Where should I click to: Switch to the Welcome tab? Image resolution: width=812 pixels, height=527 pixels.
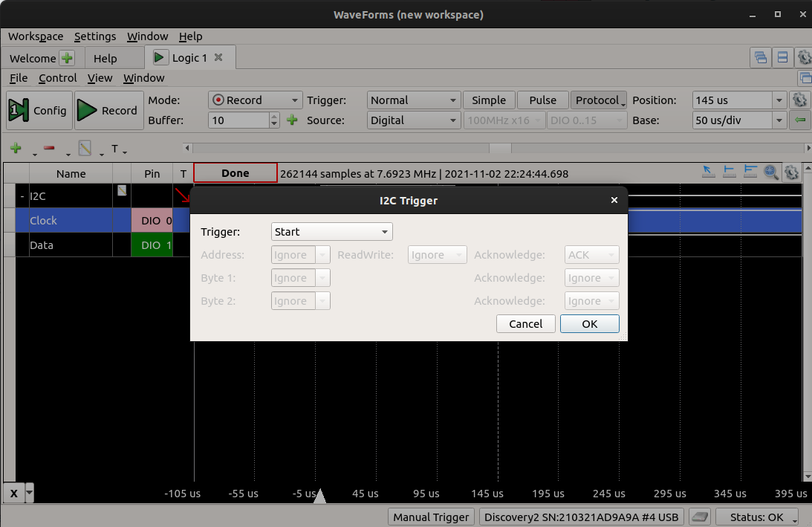[x=33, y=57]
